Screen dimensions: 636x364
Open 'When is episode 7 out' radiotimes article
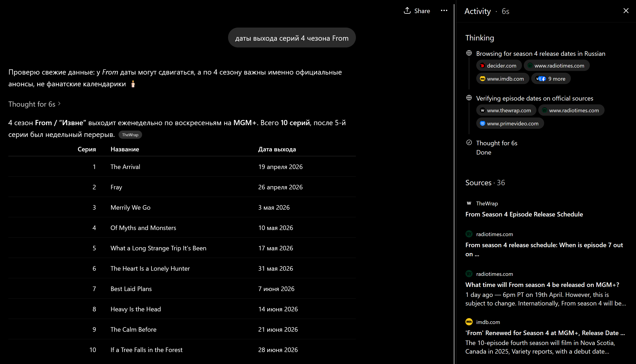tap(544, 249)
